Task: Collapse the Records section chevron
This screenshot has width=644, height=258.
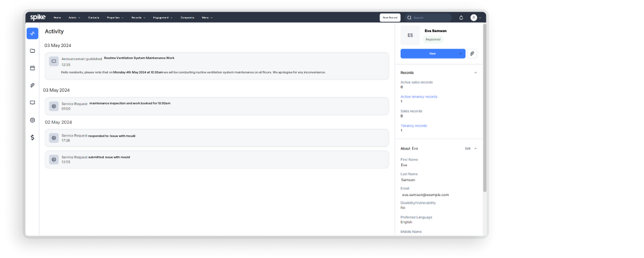Action: [x=476, y=72]
